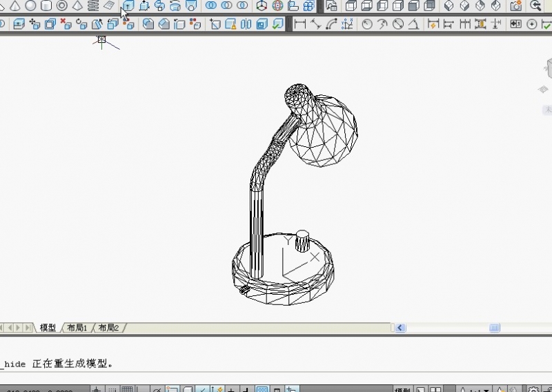Image resolution: width=552 pixels, height=392 pixels.
Task: Select the Baseline dimension tool
Action: click(449, 24)
